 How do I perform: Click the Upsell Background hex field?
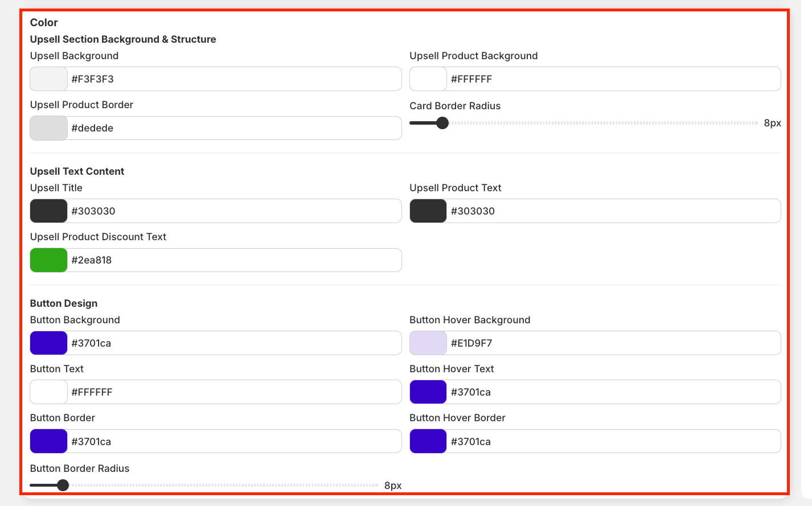click(233, 79)
